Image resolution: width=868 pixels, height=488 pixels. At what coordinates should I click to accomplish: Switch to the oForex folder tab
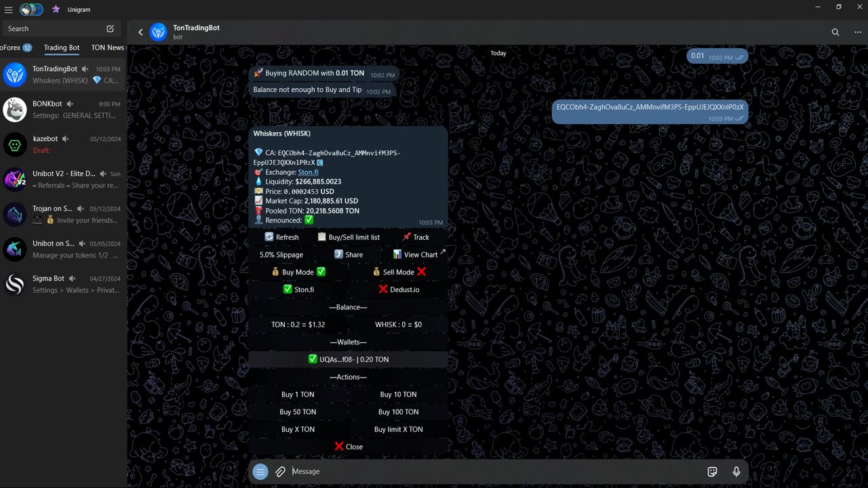point(16,47)
